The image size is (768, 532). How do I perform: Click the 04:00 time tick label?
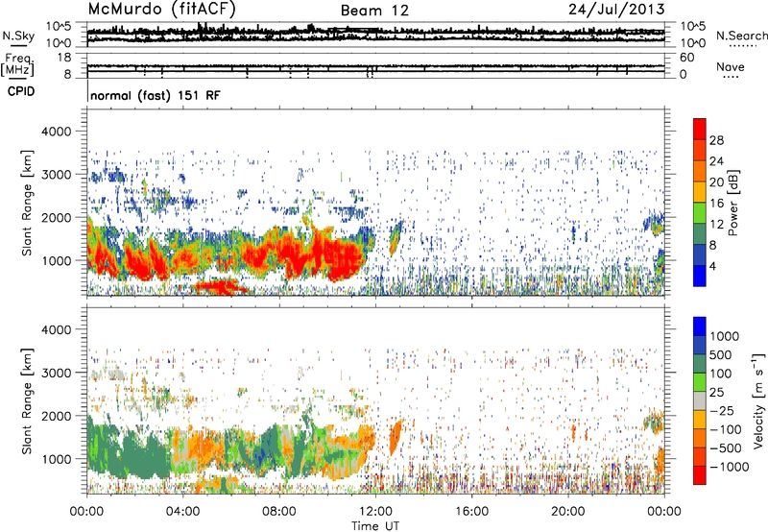point(182,512)
